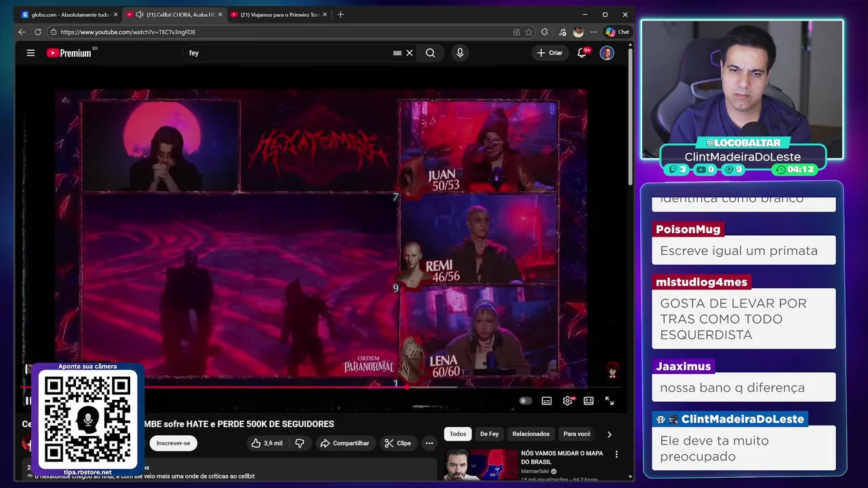
Task: Bookmark this page with the star icon
Action: pos(528,32)
